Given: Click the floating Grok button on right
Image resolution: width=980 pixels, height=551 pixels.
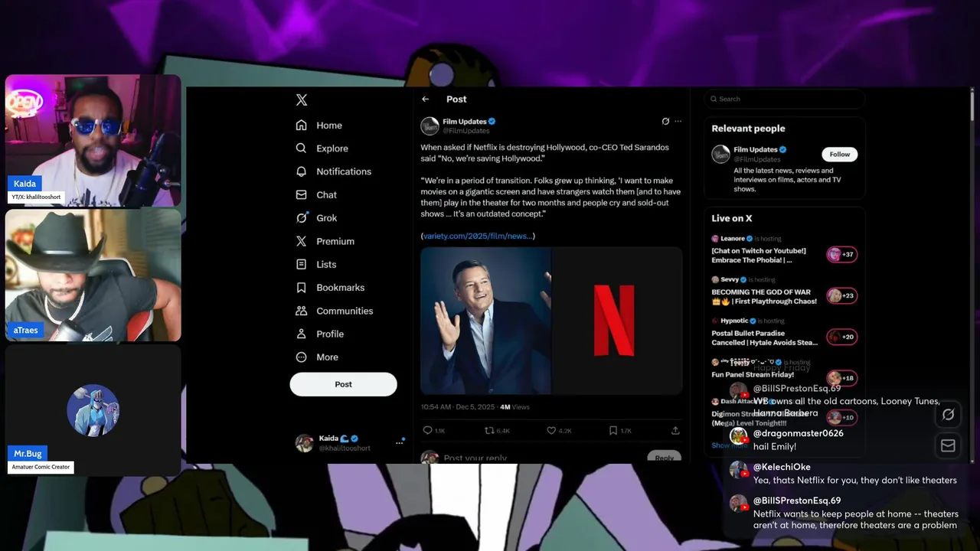Looking at the screenshot, I should coord(948,414).
